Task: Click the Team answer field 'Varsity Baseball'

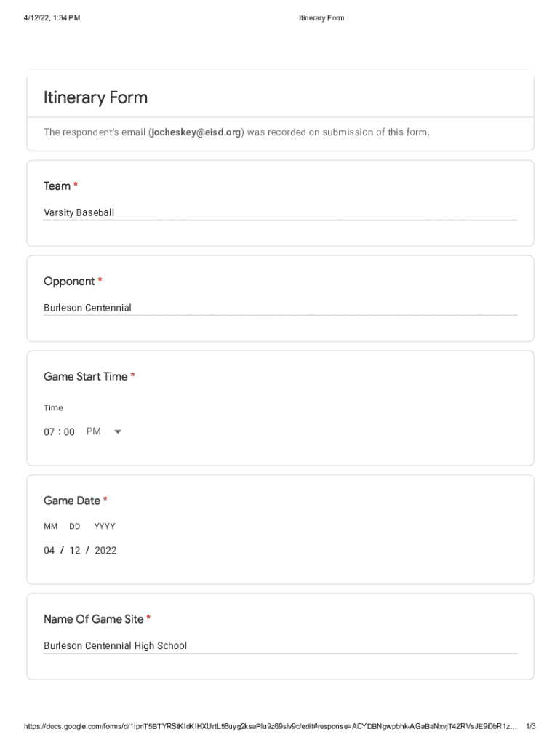Action: pos(79,213)
